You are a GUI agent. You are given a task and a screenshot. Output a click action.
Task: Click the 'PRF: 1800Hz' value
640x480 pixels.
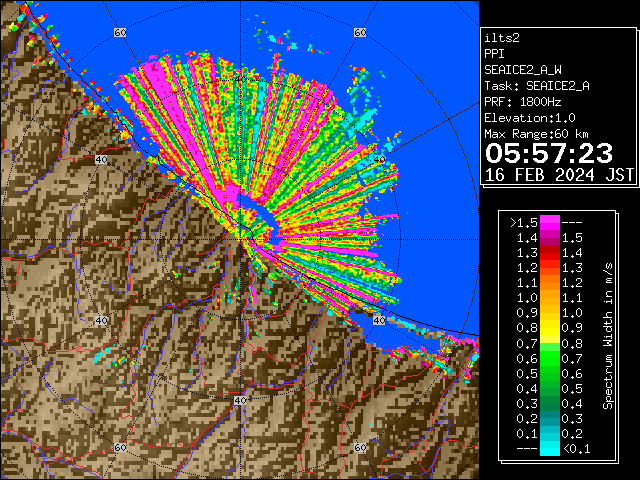point(522,102)
